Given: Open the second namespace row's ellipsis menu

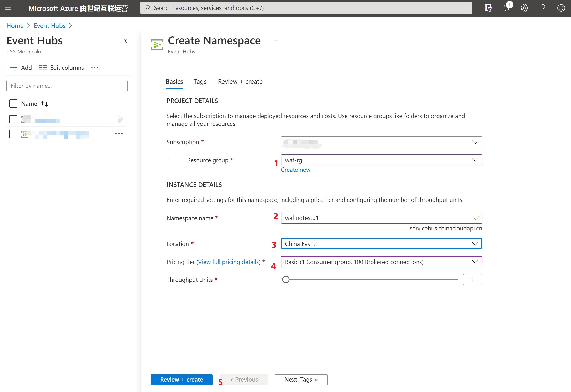Looking at the screenshot, I should pos(119,134).
